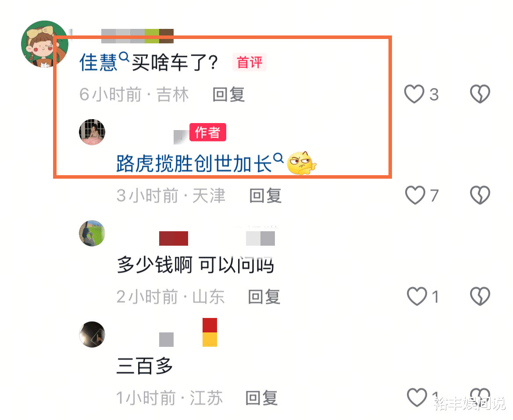This screenshot has height=420, width=513.
Task: Open the 江苏 commenter's dark avatar
Action: coord(92,334)
